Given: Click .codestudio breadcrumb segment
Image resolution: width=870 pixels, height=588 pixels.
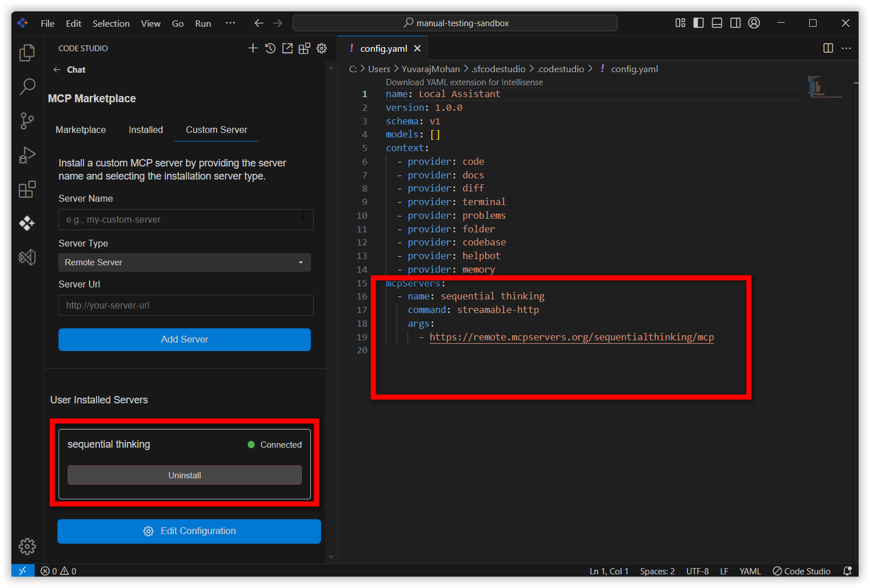Looking at the screenshot, I should point(560,69).
